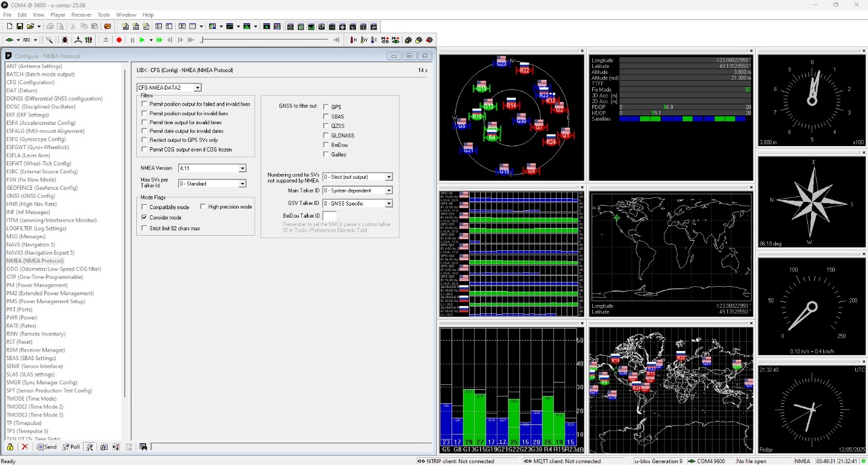
Task: Open the CFG-NMEA-DATA2 dropdown
Action: tap(198, 88)
